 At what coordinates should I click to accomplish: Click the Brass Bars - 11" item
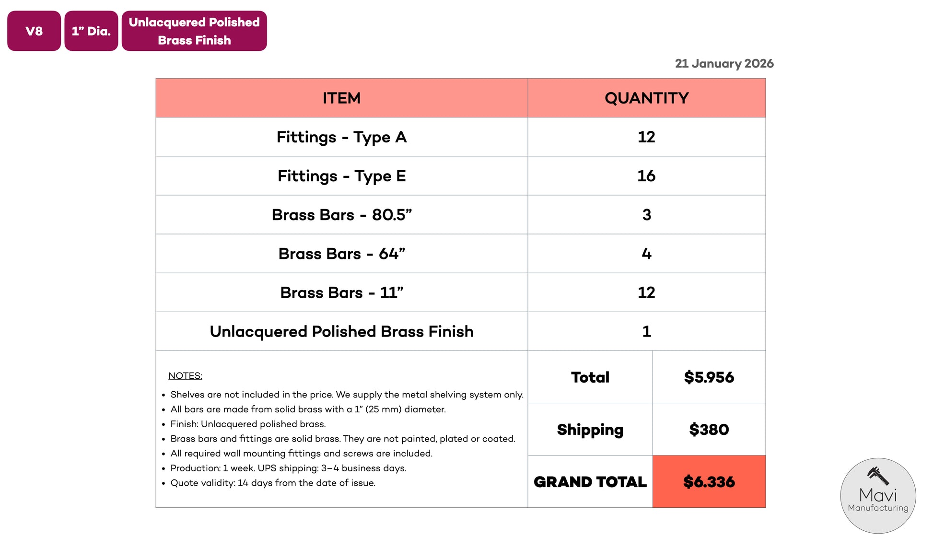pos(341,292)
